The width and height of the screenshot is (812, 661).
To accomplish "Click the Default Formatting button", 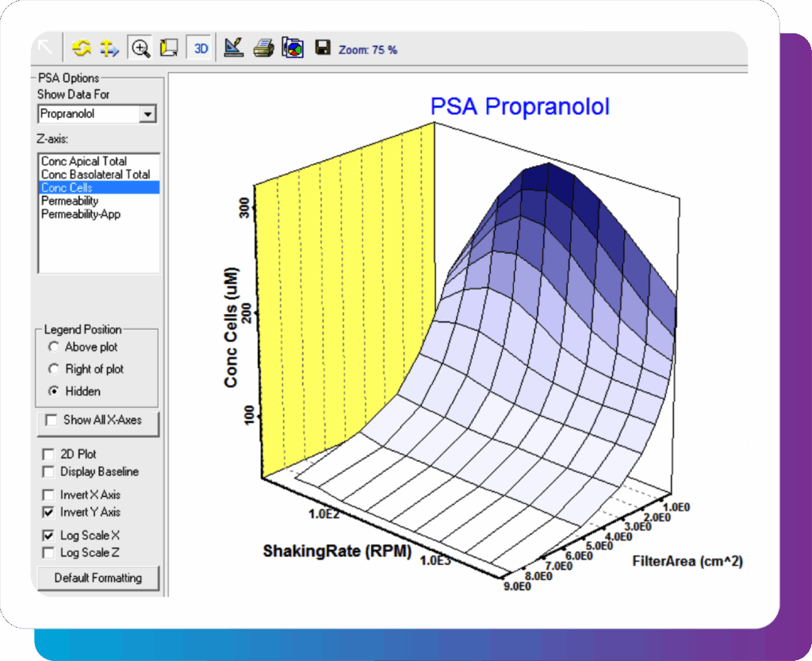I will coord(98,578).
